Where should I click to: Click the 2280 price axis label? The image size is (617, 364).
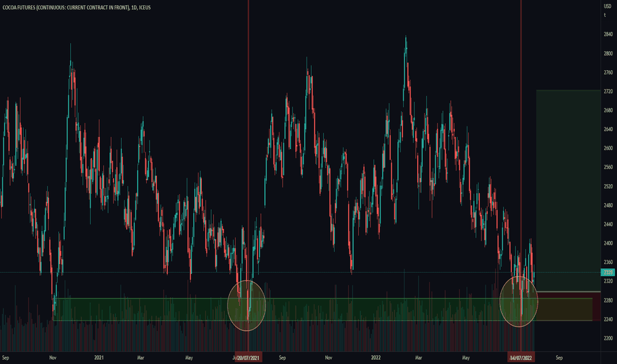point(608,300)
